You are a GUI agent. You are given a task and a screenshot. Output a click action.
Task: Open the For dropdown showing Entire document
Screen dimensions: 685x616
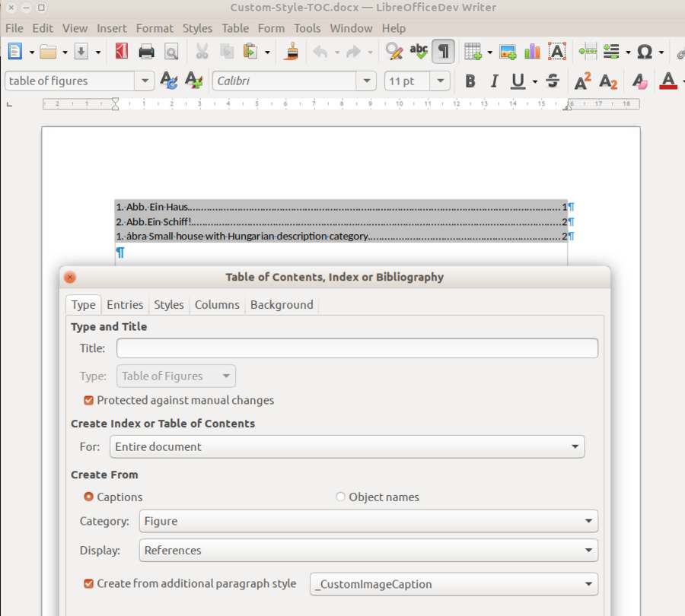(347, 446)
